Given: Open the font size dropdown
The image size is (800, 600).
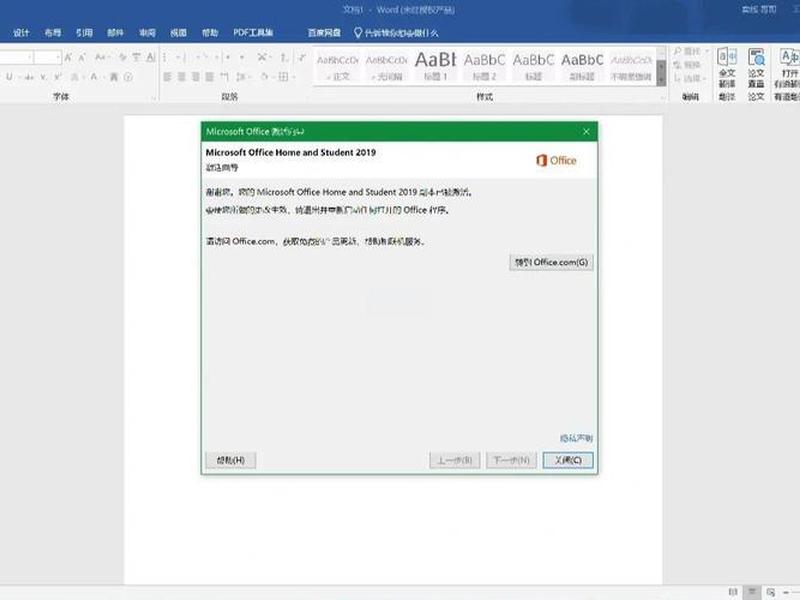Looking at the screenshot, I should coord(59,57).
